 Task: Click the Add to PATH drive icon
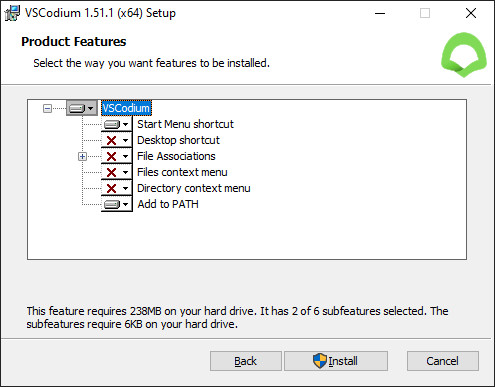coord(112,204)
